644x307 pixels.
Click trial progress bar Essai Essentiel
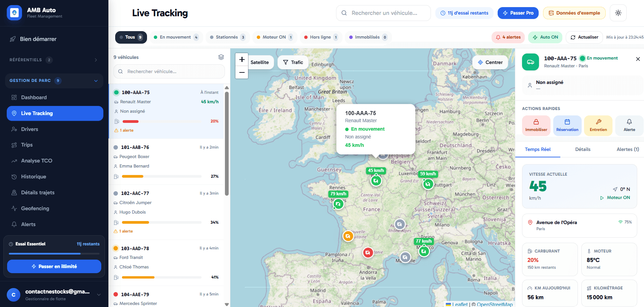tap(54, 254)
